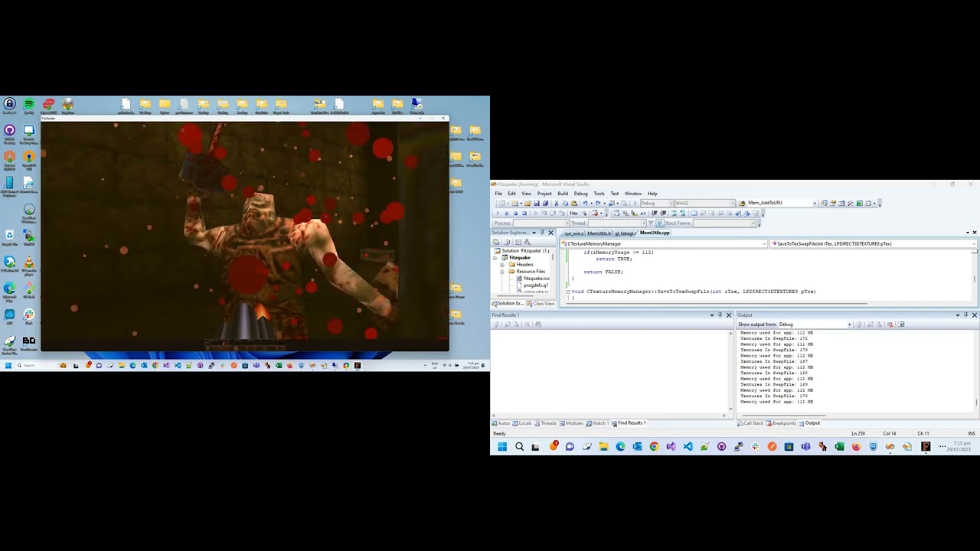Pin the Output panel
This screenshot has height=551, width=980.
click(965, 315)
